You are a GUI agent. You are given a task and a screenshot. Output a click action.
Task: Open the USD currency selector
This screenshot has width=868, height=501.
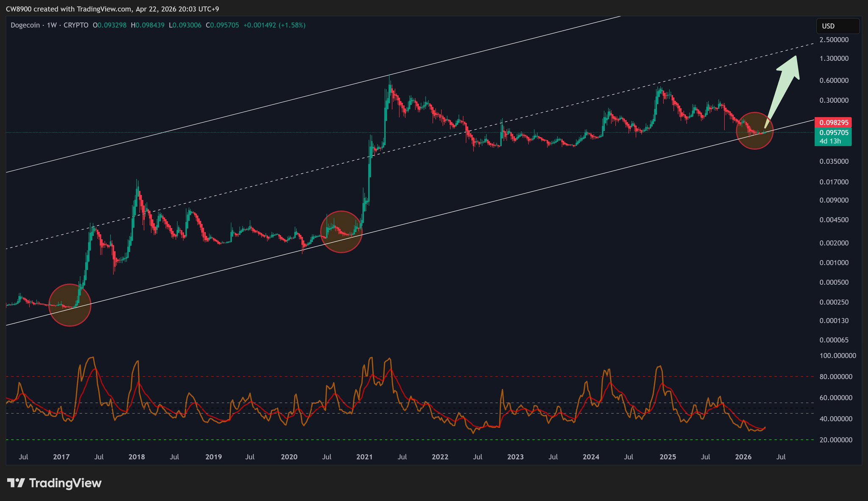837,26
